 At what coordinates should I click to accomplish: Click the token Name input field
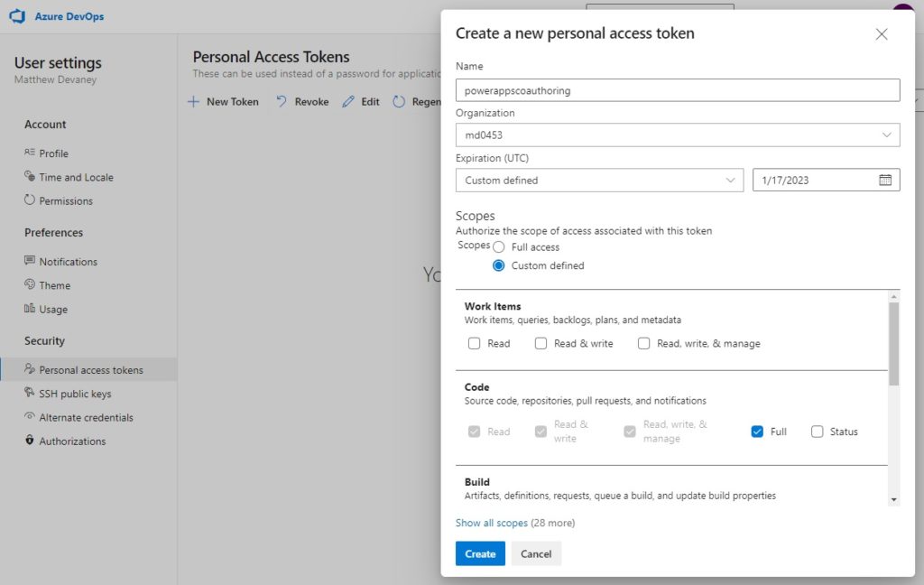click(x=678, y=90)
